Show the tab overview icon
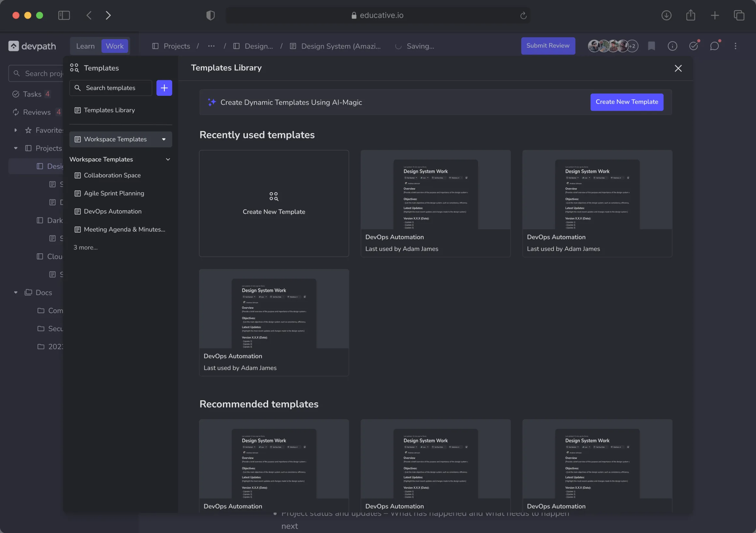 739,15
